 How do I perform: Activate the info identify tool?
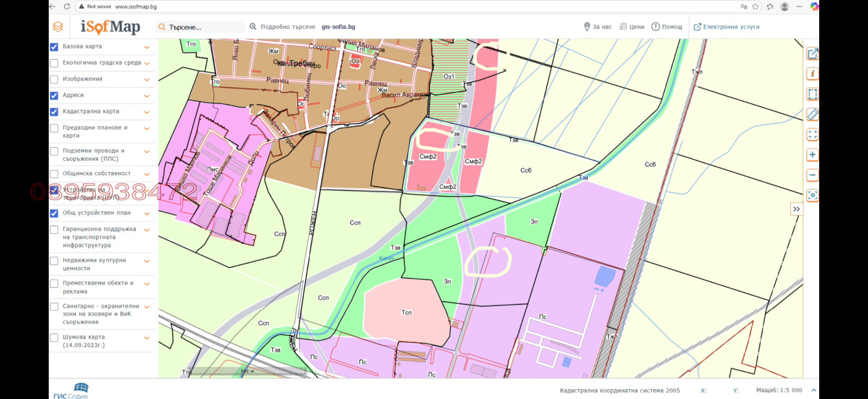click(x=812, y=74)
